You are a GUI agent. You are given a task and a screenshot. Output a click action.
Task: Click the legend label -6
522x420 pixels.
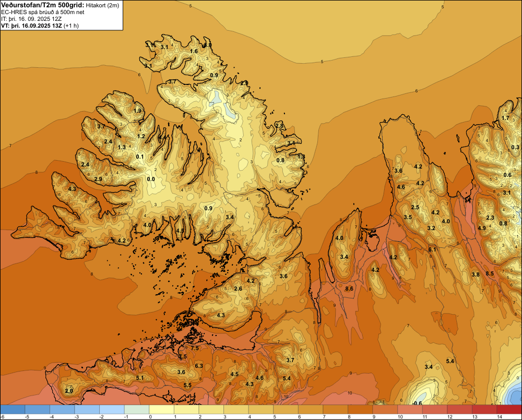(2, 417)
